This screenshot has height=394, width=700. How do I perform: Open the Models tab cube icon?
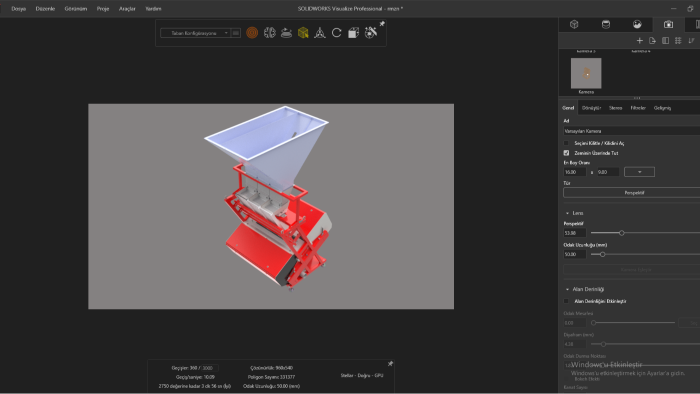574,25
